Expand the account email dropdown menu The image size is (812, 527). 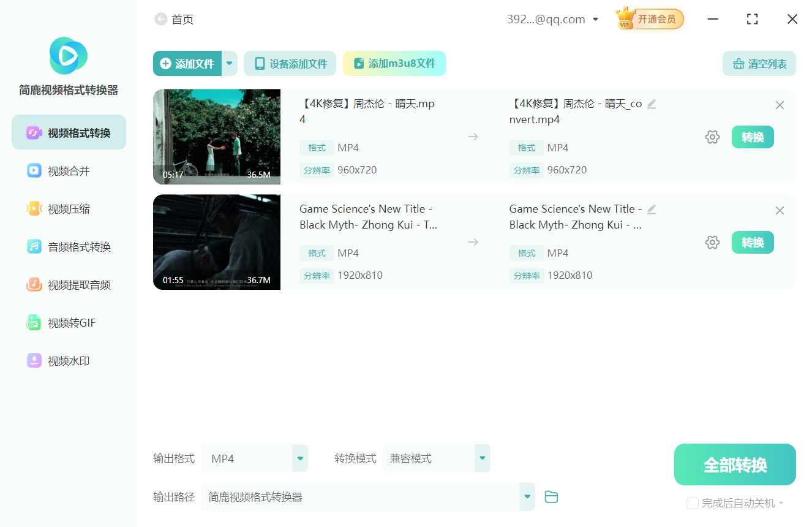[595, 19]
